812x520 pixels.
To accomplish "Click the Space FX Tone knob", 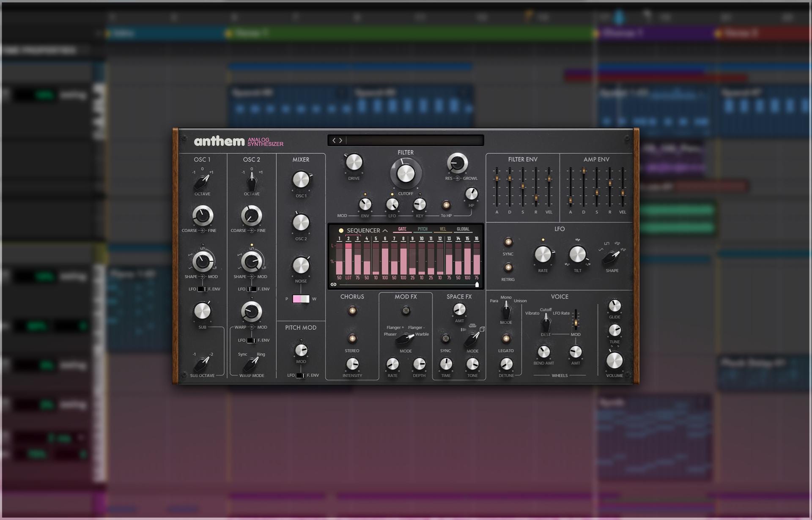I will pyautogui.click(x=472, y=364).
